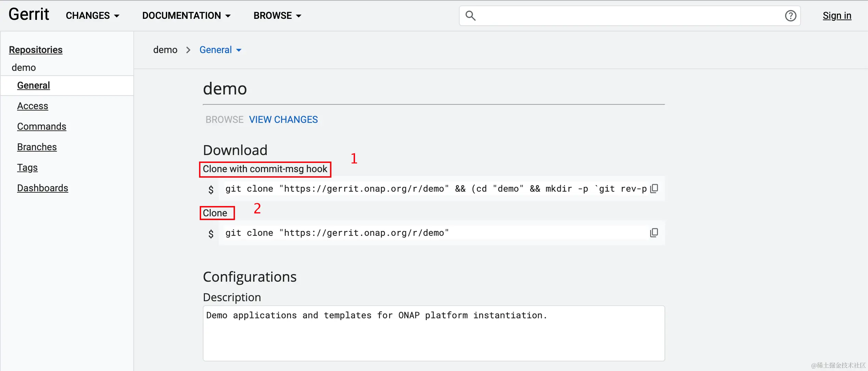Expand the General breadcrumb dropdown

221,50
